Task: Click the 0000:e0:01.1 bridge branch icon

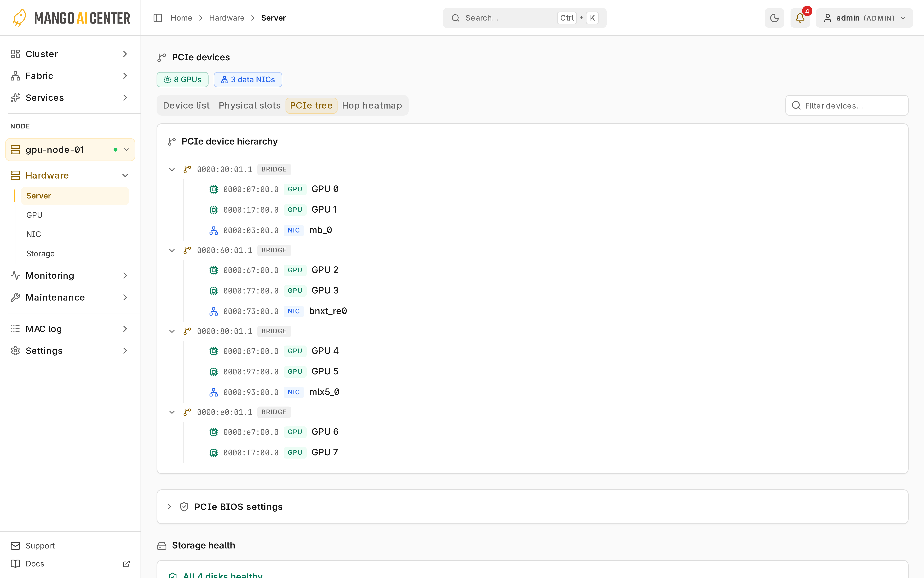Action: click(187, 412)
